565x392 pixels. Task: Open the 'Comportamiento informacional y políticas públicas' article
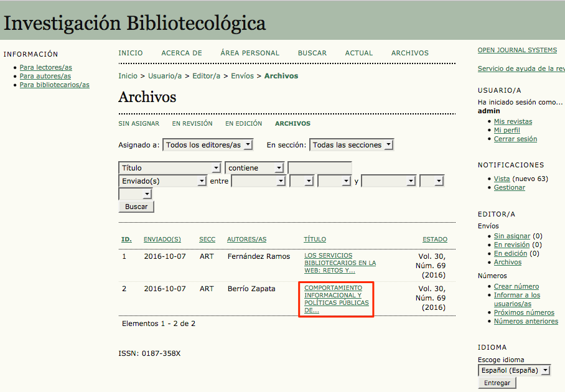(336, 299)
